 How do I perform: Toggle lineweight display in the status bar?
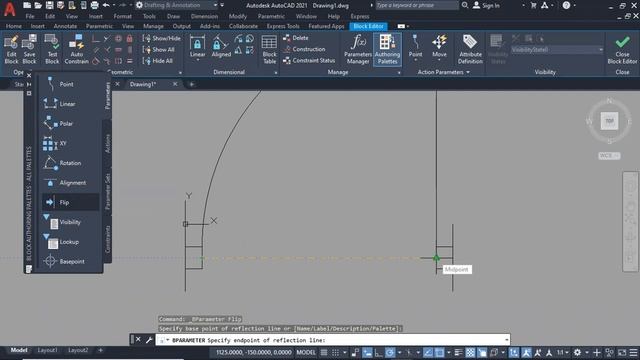coord(458,352)
